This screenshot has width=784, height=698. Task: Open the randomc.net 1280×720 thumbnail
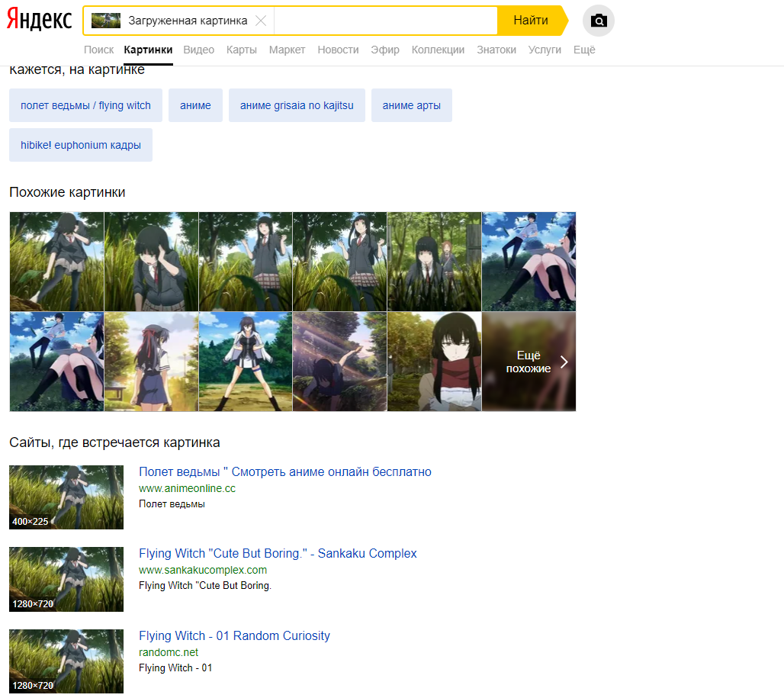coord(66,661)
